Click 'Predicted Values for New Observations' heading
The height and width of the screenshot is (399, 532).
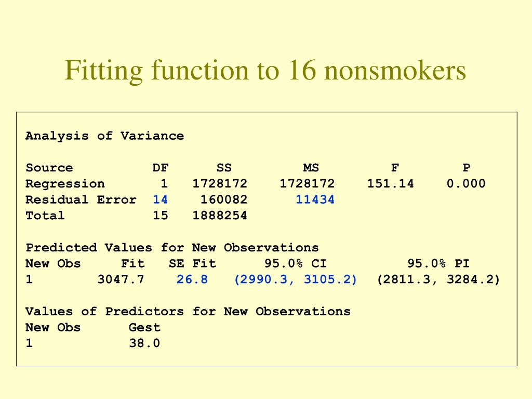tap(172, 247)
